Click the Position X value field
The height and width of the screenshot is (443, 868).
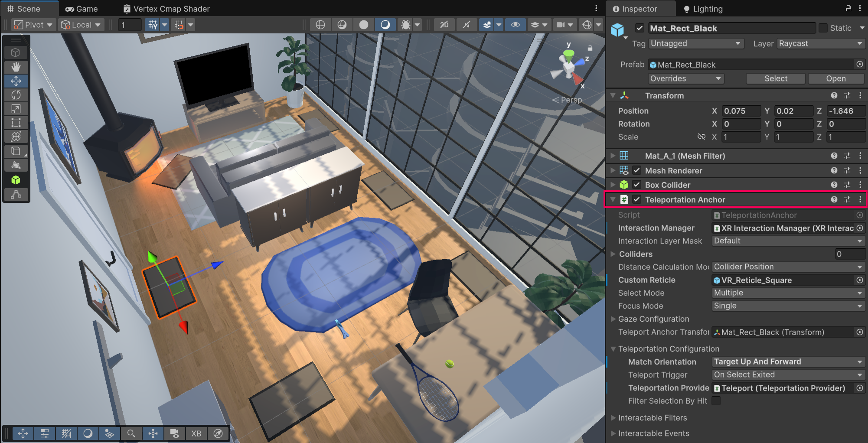tap(741, 111)
